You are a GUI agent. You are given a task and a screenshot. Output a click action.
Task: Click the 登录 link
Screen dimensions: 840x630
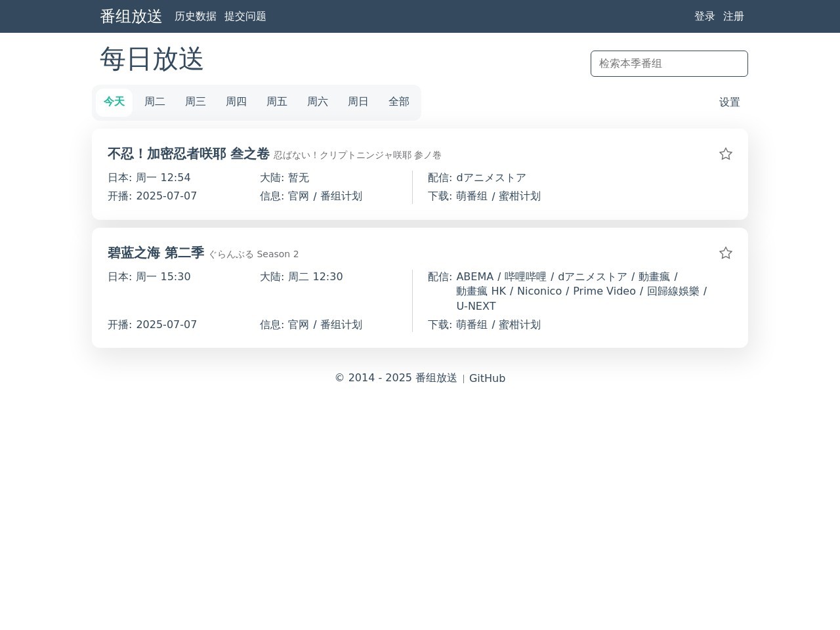coord(704,16)
